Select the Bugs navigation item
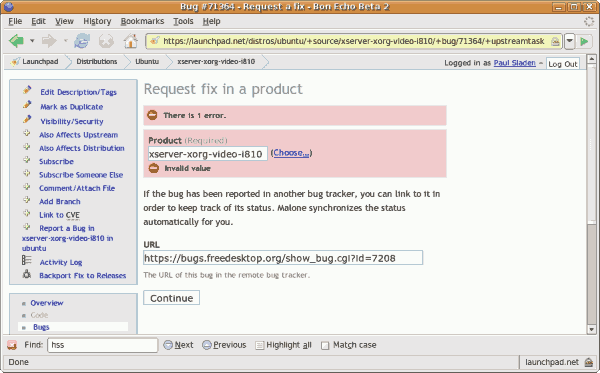The height and width of the screenshot is (373, 600). (41, 327)
